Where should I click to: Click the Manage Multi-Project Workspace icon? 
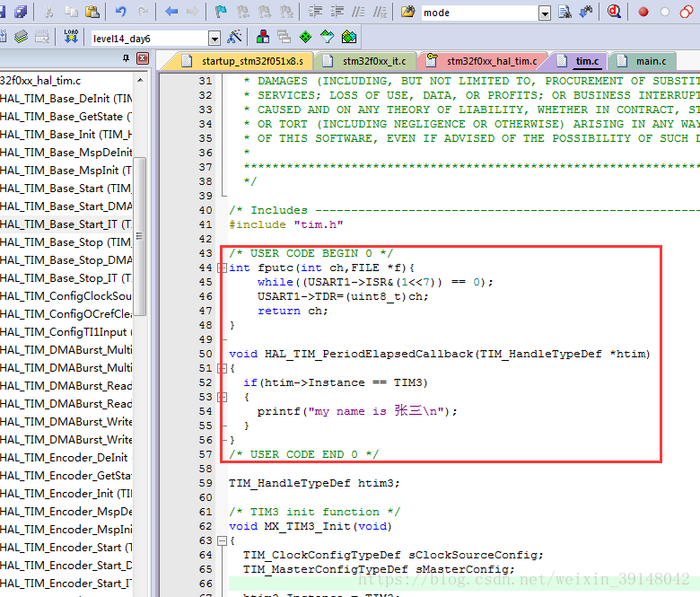click(x=284, y=37)
